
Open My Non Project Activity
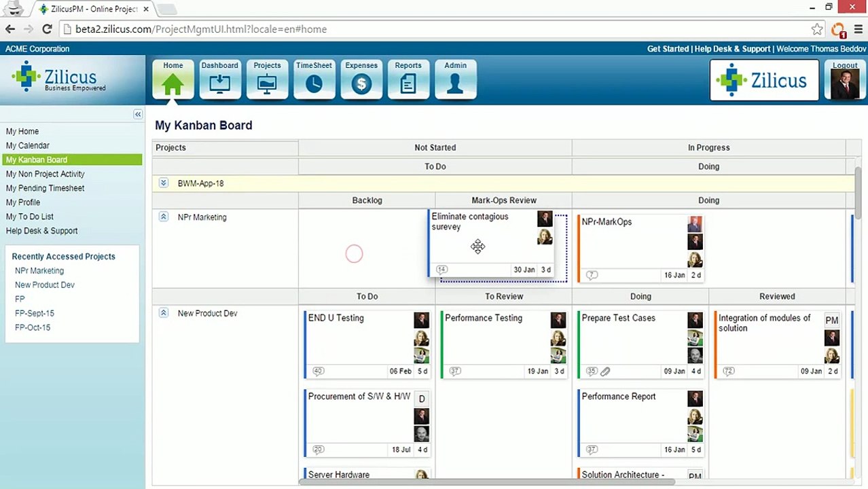pyautogui.click(x=46, y=174)
